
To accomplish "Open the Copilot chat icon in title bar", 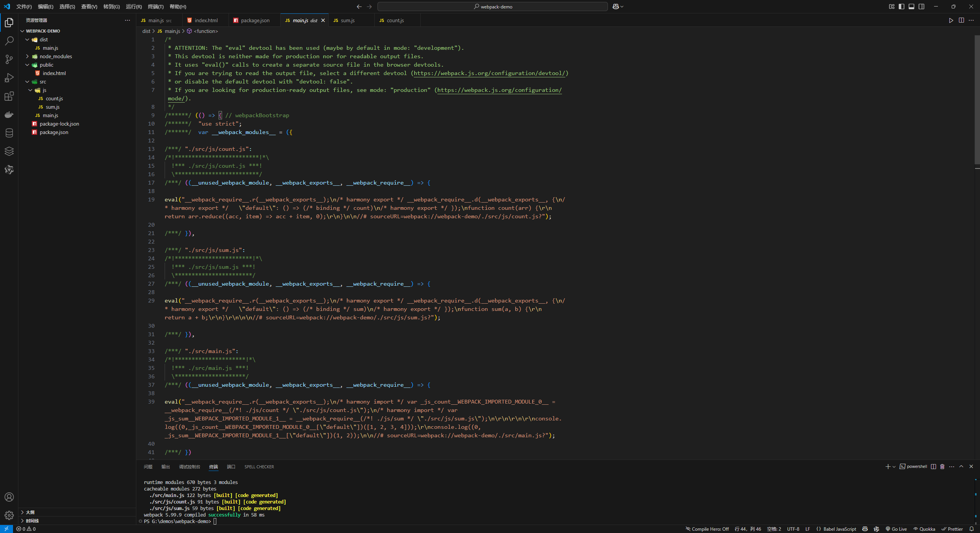I will tap(616, 7).
